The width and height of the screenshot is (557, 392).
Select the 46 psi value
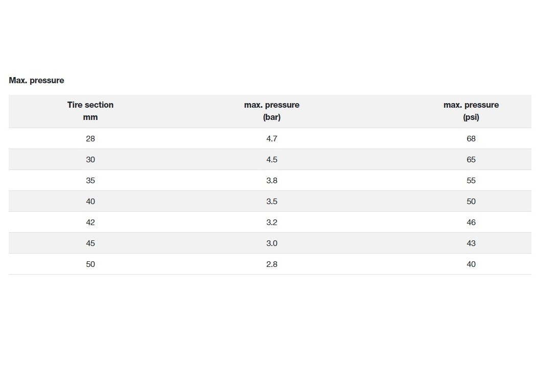(471, 222)
